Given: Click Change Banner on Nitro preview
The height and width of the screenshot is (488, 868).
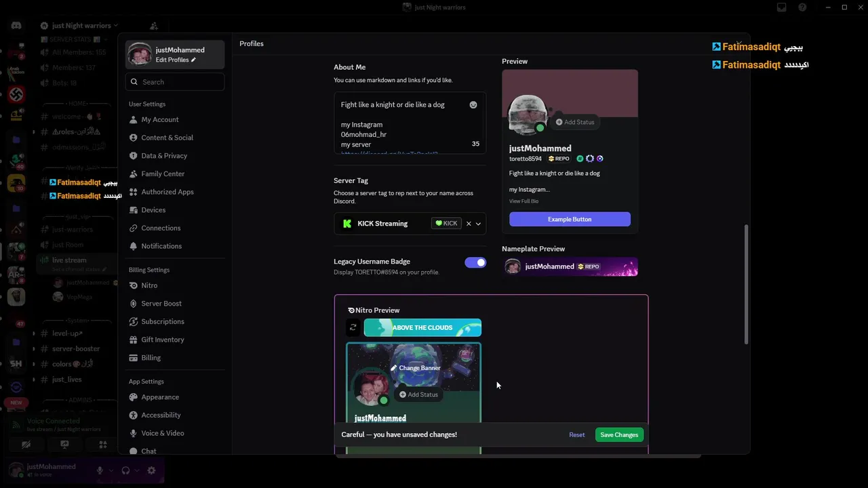Looking at the screenshot, I should coord(416,368).
